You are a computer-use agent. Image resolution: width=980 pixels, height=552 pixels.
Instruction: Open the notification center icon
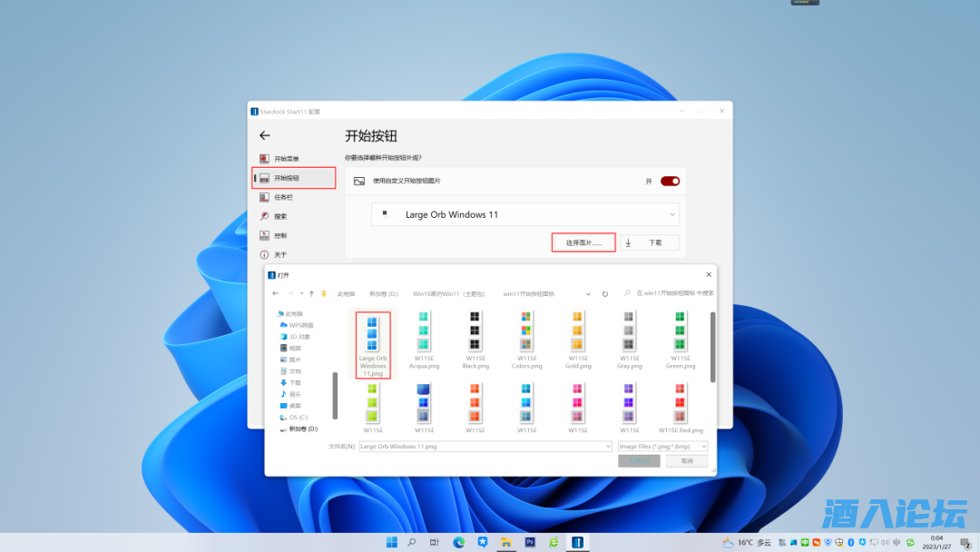(965, 543)
